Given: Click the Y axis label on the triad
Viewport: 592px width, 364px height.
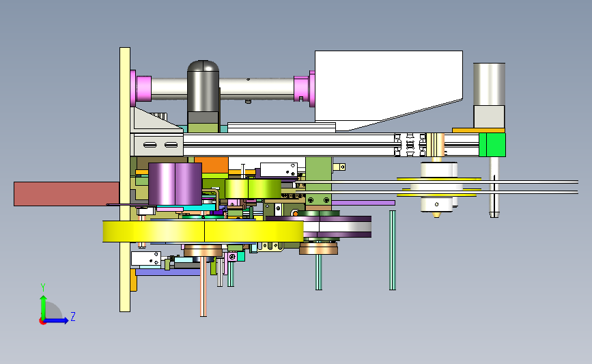Looking at the screenshot, I should coord(43,288).
